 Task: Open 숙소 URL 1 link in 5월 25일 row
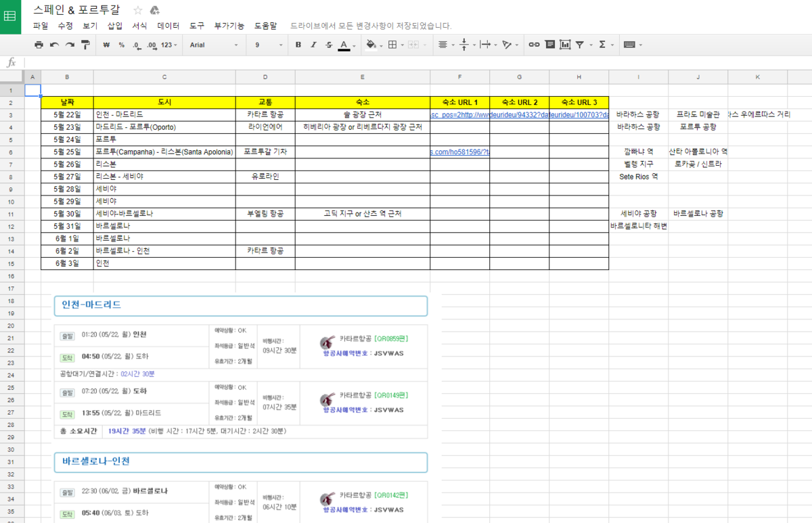point(459,152)
